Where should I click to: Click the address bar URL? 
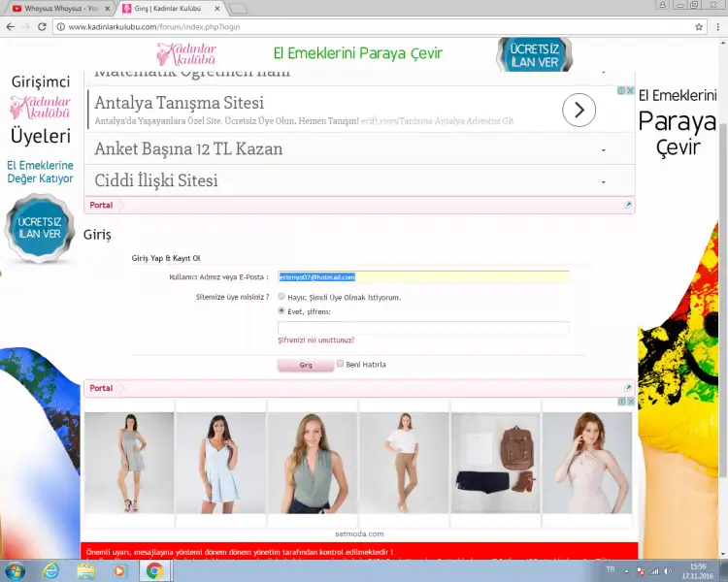tap(154, 27)
